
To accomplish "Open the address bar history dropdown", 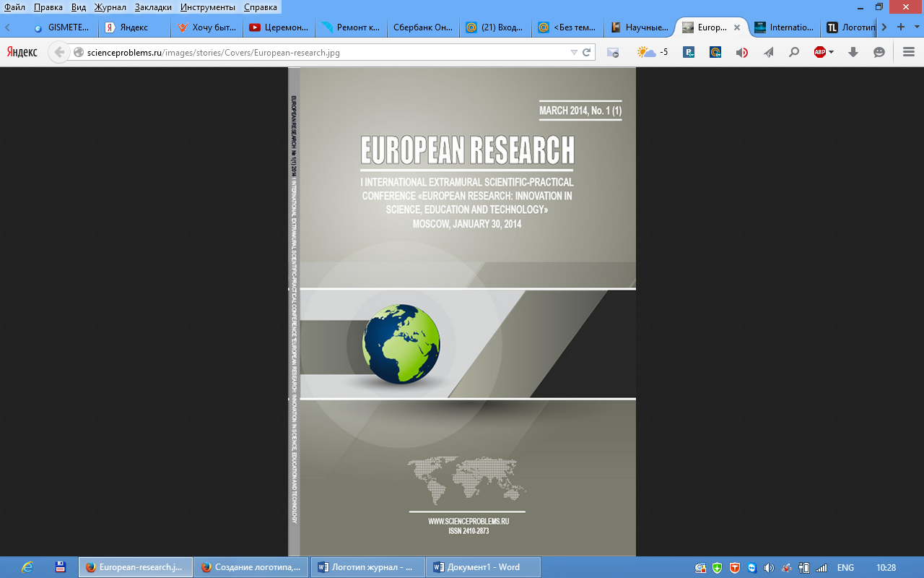I will [574, 52].
